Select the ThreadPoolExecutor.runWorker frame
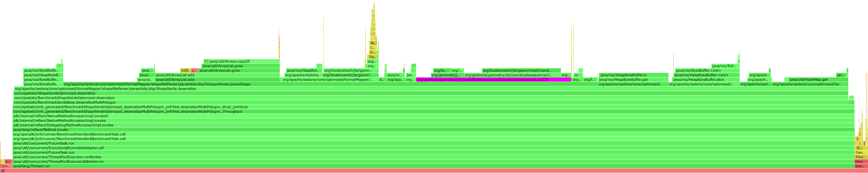 [x=433, y=157]
